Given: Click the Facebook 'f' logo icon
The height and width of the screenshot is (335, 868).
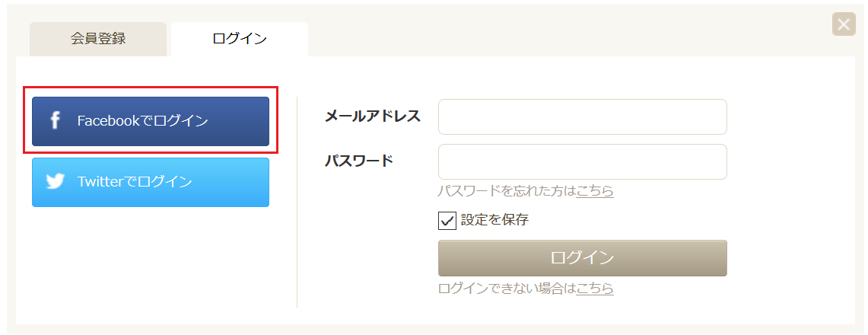Looking at the screenshot, I should 54,121.
